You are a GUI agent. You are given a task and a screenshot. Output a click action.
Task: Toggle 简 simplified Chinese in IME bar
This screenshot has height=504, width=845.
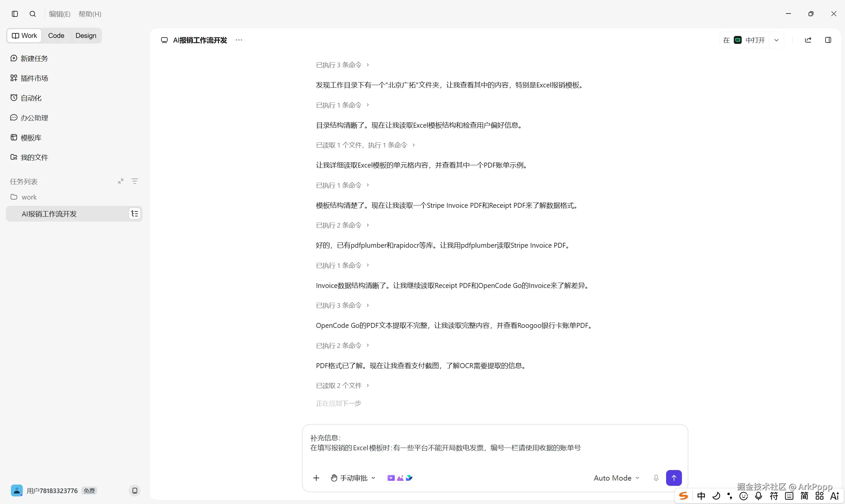point(804,496)
